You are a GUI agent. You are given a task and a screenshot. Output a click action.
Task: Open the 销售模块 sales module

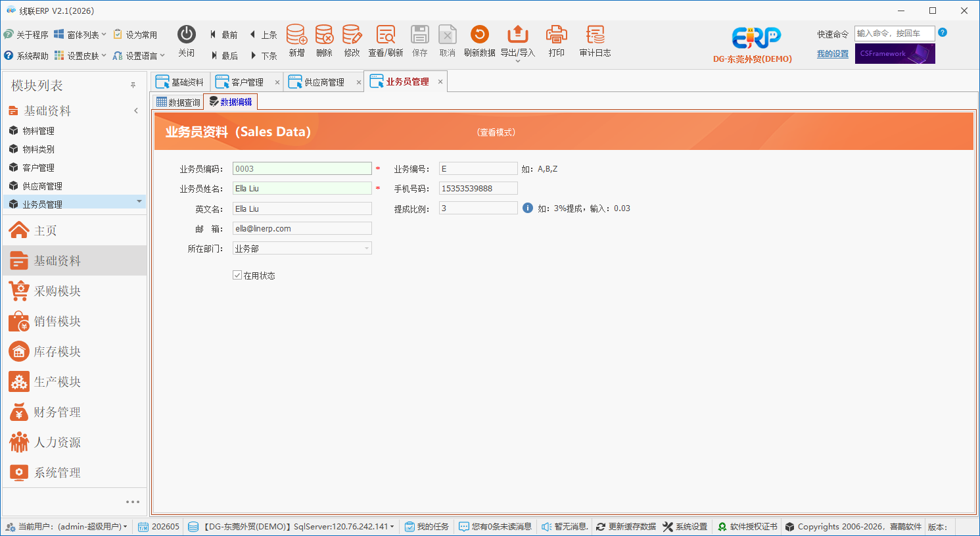(74, 321)
